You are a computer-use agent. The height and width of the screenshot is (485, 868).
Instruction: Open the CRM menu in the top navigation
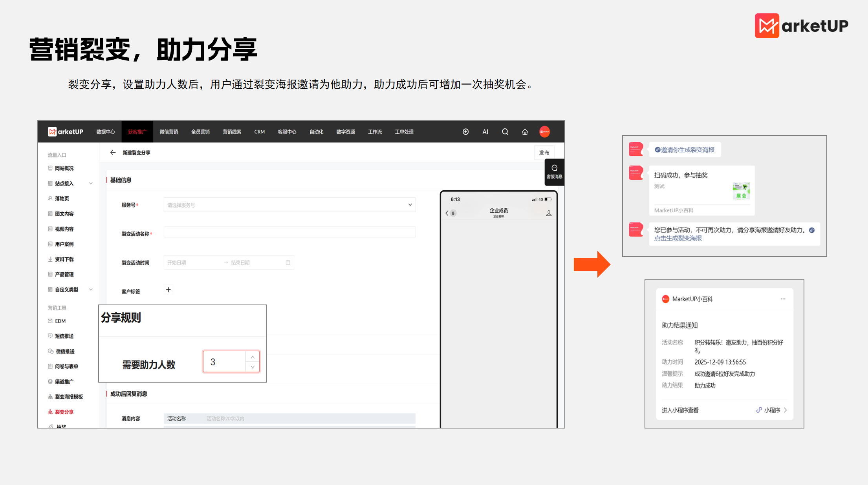(259, 132)
